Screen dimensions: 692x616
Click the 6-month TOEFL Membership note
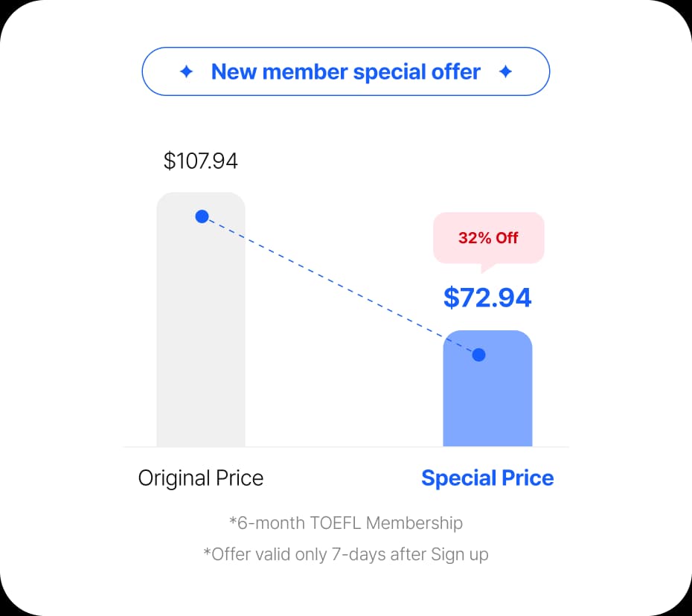pyautogui.click(x=346, y=523)
